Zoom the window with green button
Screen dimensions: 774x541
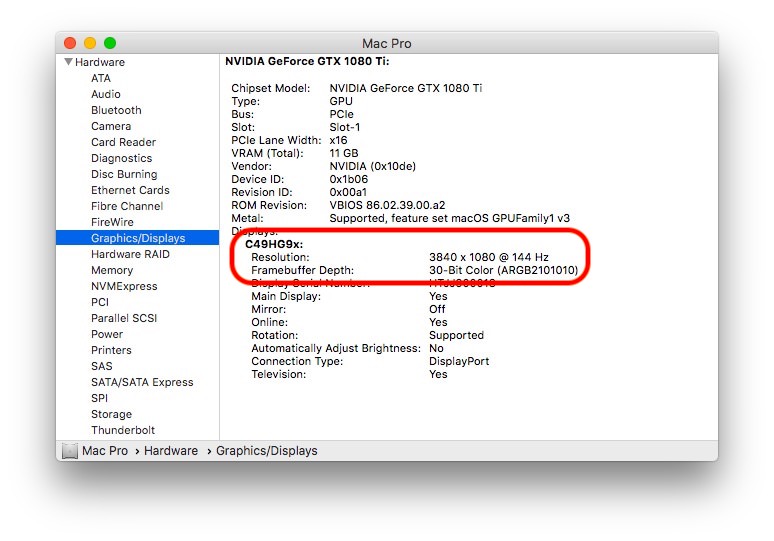click(x=110, y=43)
